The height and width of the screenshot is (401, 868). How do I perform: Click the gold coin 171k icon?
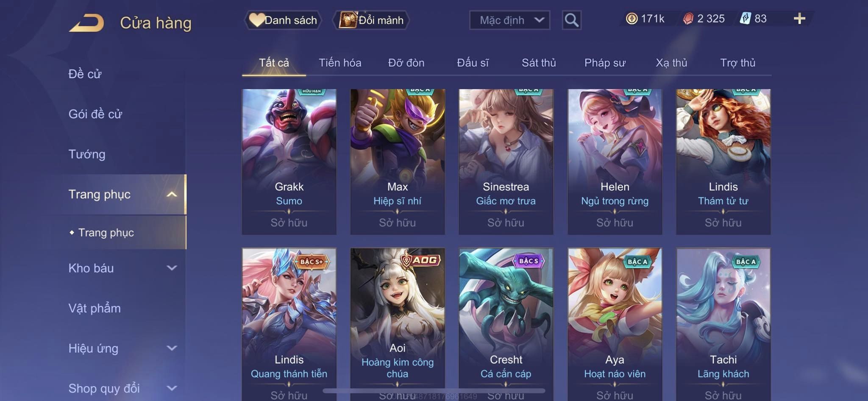tap(632, 19)
